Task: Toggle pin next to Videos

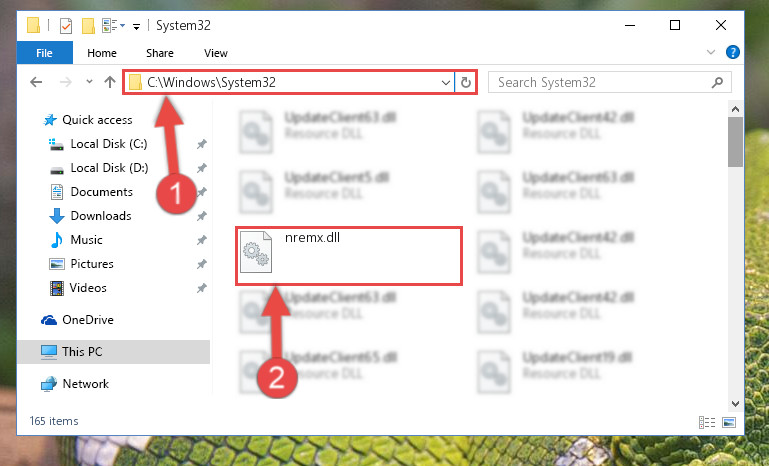Action: point(202,288)
